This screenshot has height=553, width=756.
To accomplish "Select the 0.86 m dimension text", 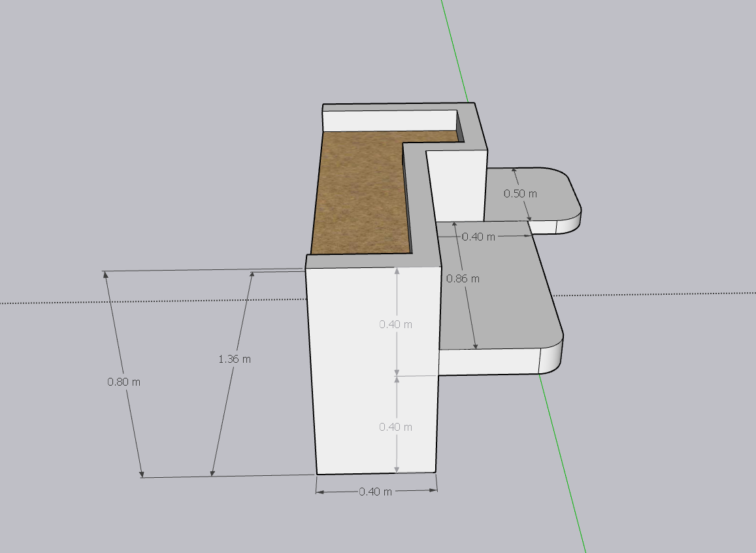I will [463, 278].
